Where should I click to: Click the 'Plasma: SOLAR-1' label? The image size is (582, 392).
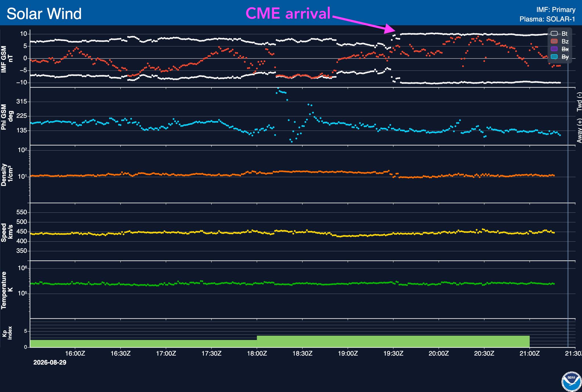pyautogui.click(x=547, y=19)
